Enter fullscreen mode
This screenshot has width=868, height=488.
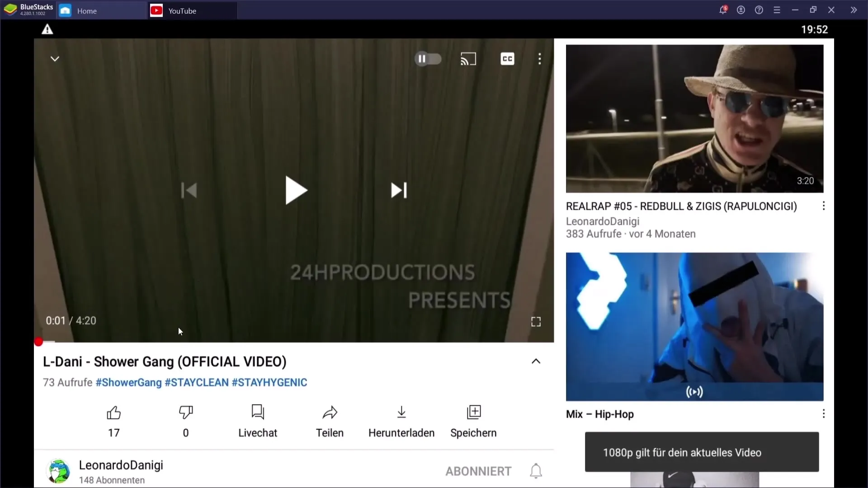click(536, 322)
